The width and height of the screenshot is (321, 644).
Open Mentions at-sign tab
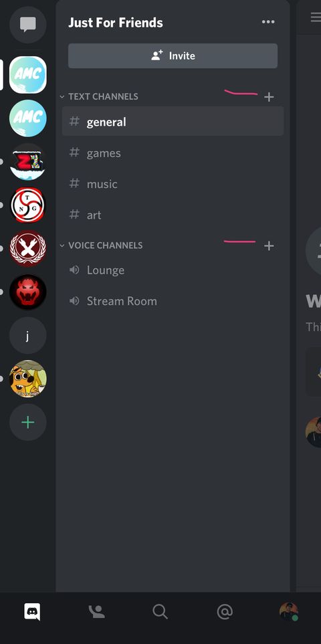pyautogui.click(x=225, y=611)
